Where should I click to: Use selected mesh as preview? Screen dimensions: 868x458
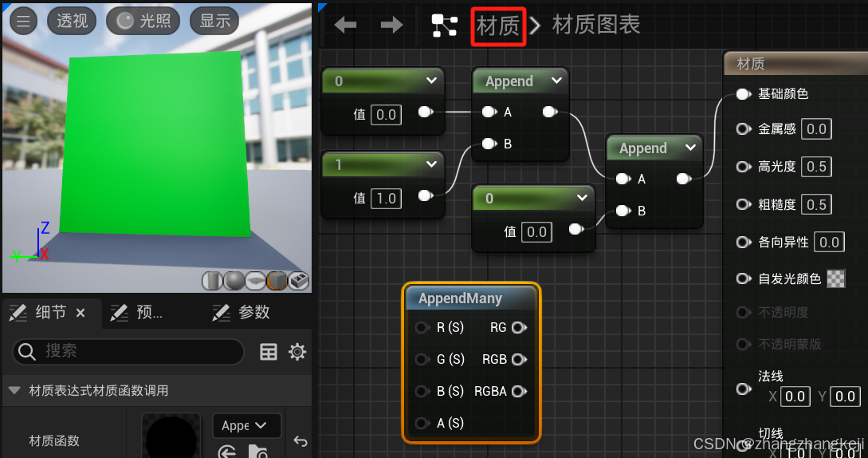[299, 281]
